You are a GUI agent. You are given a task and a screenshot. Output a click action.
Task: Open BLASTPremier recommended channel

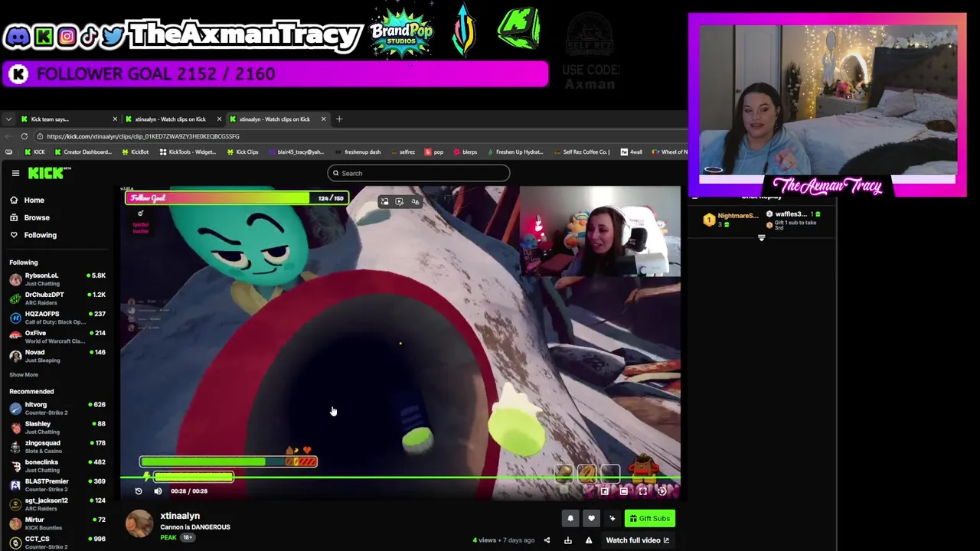(57, 484)
